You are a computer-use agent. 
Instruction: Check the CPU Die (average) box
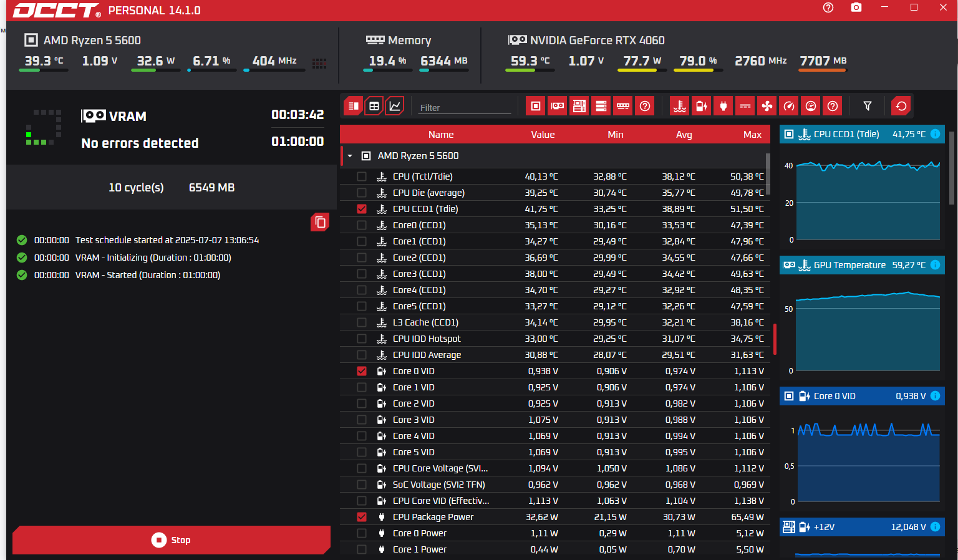point(362,193)
